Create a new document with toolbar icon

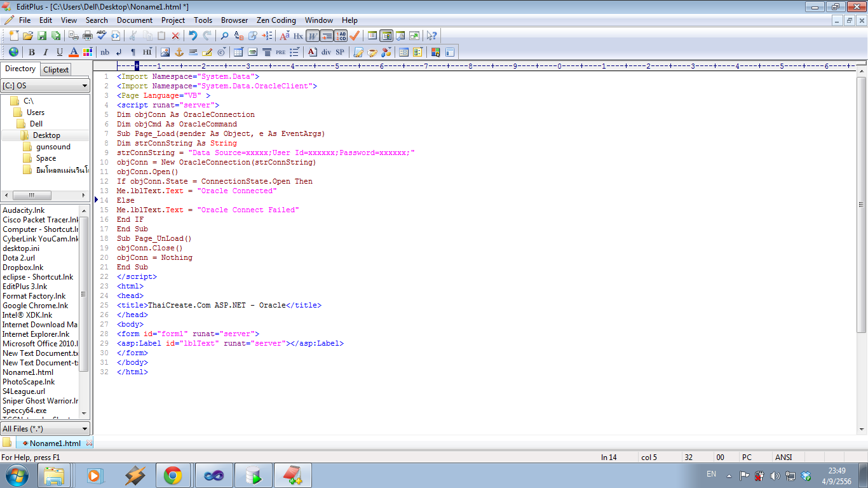tap(14, 36)
